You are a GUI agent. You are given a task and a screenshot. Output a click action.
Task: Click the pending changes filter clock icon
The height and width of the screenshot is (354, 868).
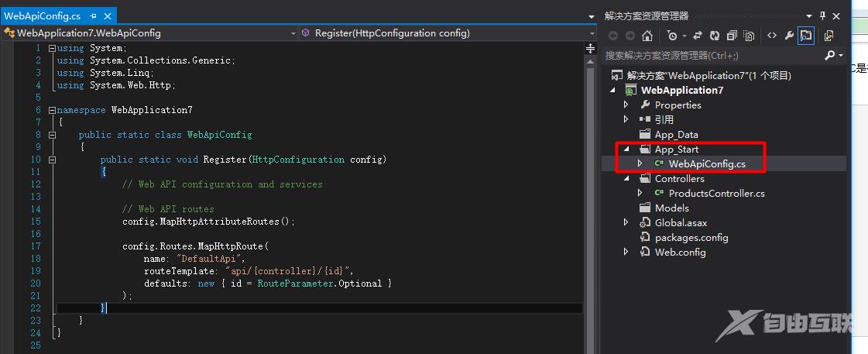click(672, 36)
